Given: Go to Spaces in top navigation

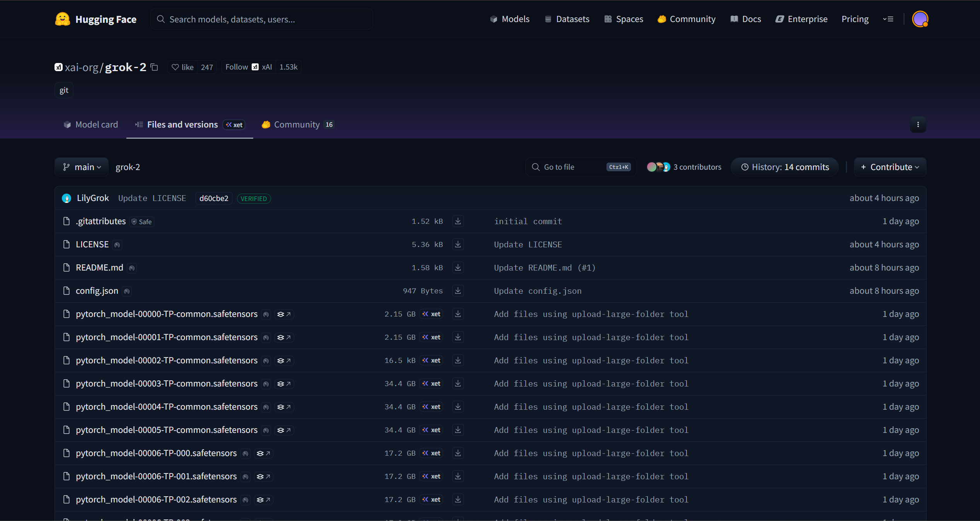Looking at the screenshot, I should click(x=624, y=19).
